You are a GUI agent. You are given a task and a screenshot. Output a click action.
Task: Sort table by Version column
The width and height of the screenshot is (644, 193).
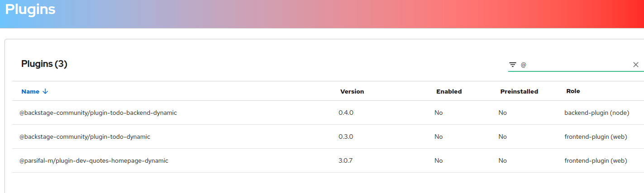coord(352,91)
